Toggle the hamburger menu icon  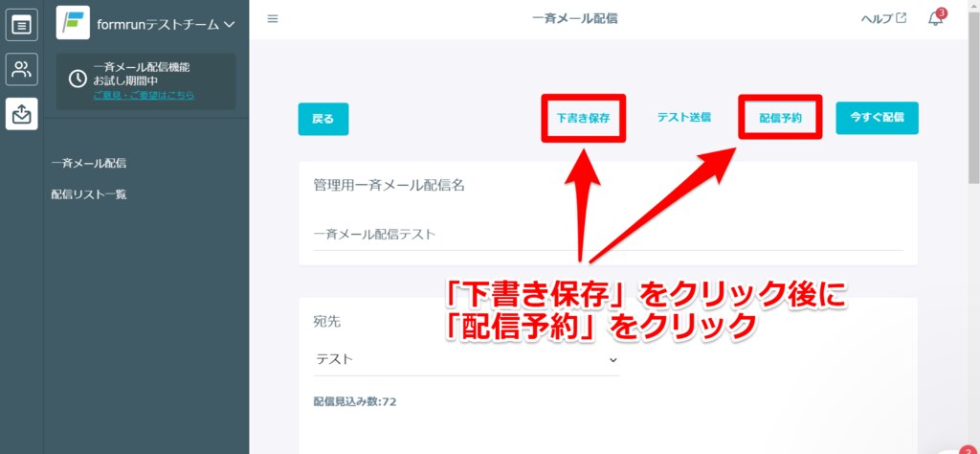point(273,19)
